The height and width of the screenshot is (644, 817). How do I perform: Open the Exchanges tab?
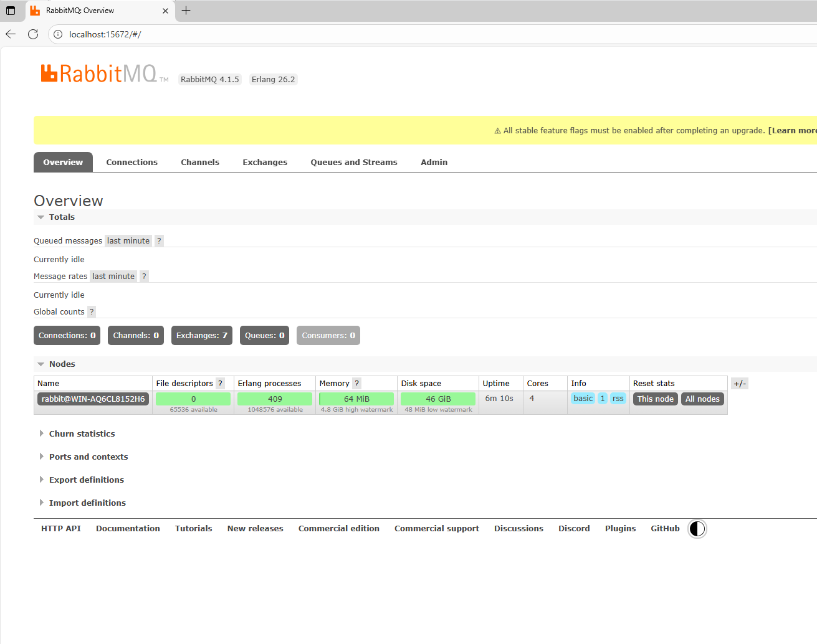pos(265,162)
